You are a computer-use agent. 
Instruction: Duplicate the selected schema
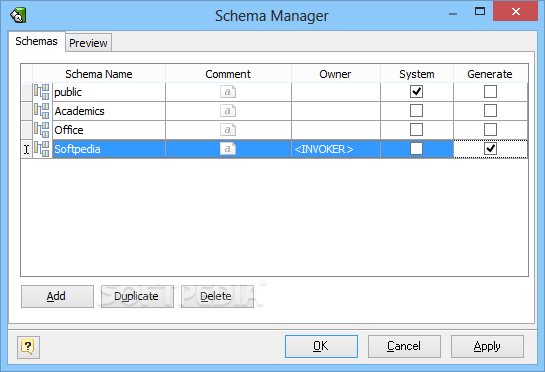click(x=137, y=297)
